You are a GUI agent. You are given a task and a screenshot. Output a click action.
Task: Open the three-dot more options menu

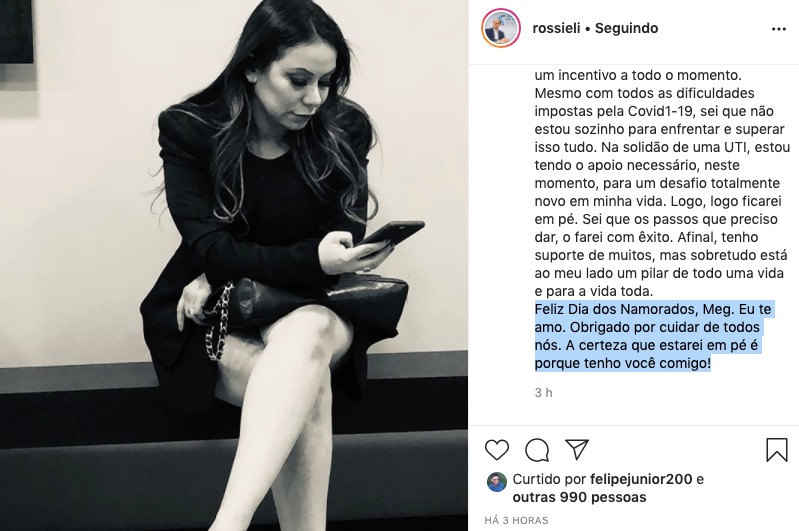[779, 29]
